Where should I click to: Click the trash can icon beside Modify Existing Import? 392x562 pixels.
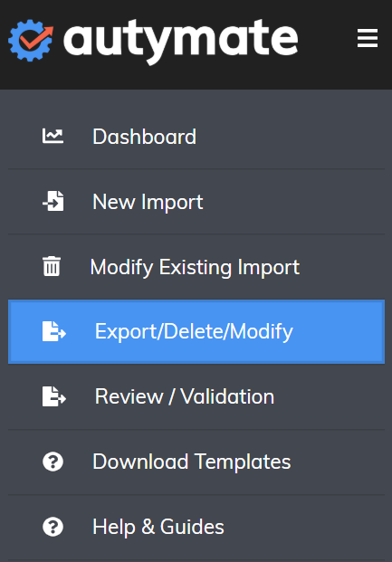click(52, 266)
